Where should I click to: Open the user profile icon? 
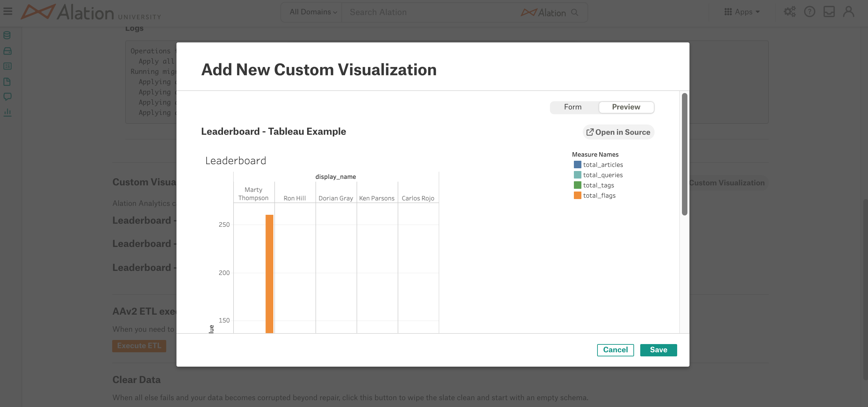point(849,12)
